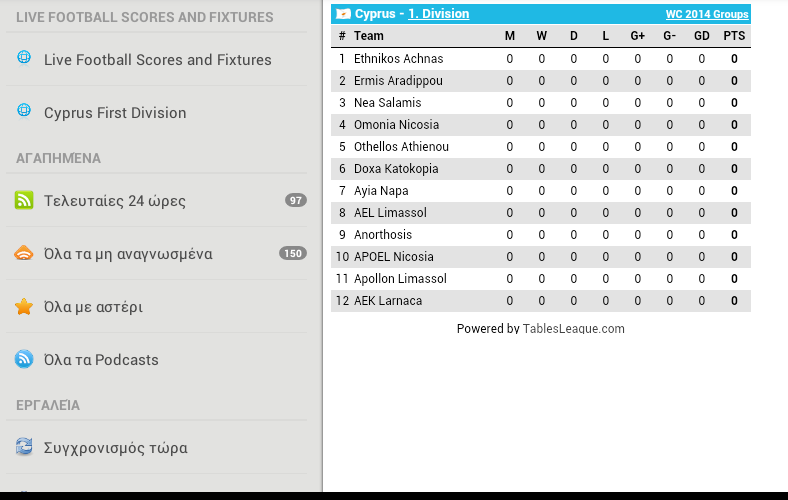
Task: Click the 97 unread count badge
Action: pos(296,201)
